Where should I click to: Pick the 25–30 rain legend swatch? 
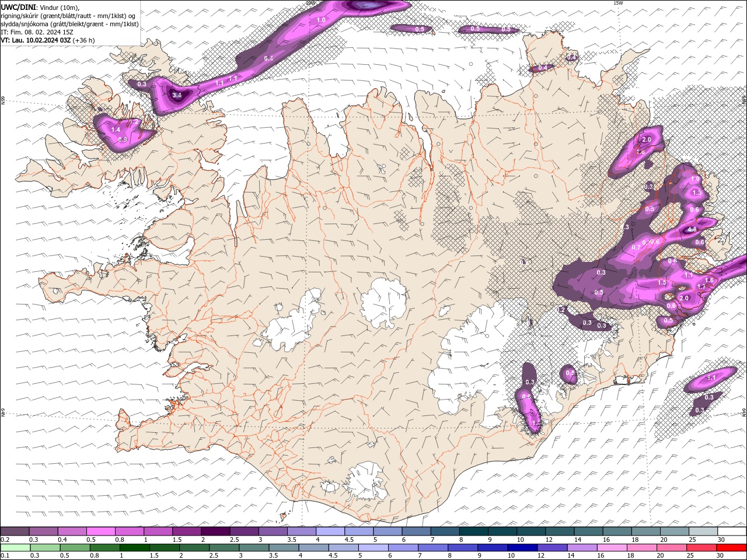(700, 547)
